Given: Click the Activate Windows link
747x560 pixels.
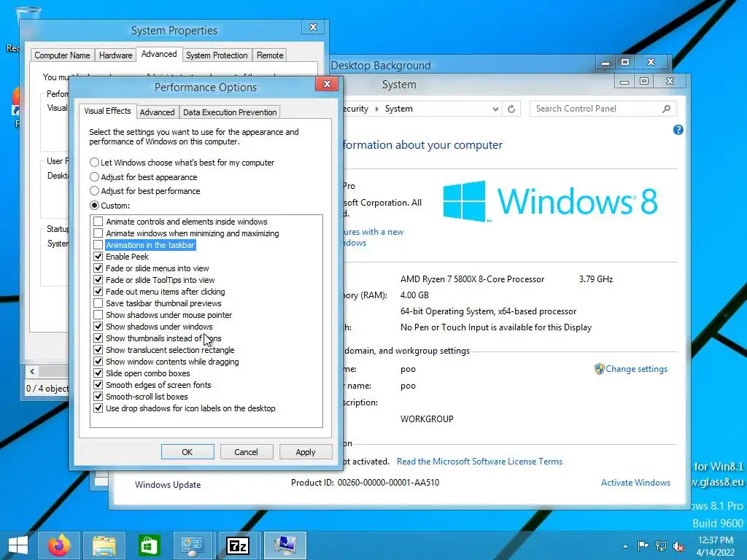Looking at the screenshot, I should [x=635, y=483].
